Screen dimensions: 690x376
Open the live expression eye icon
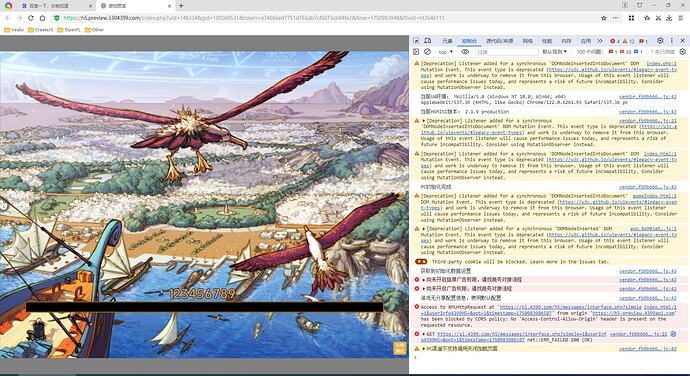pyautogui.click(x=465, y=52)
